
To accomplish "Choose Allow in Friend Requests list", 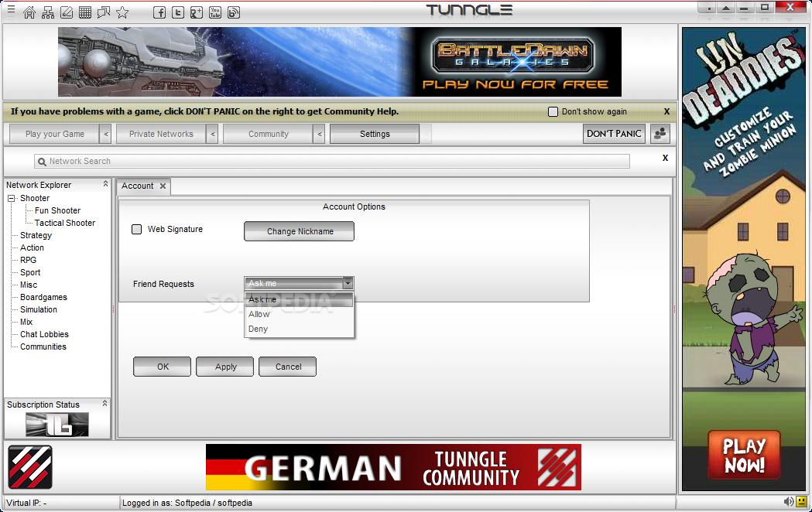I will 299,314.
